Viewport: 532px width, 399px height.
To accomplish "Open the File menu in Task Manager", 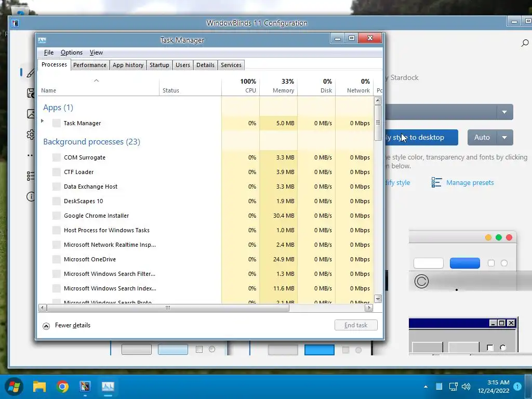I will coord(49,52).
